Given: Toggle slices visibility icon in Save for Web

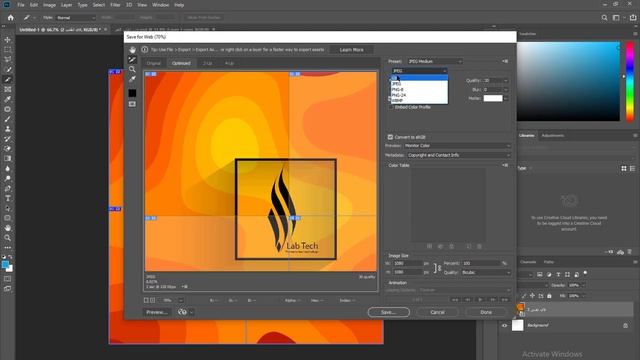Looking at the screenshot, I should click(132, 104).
